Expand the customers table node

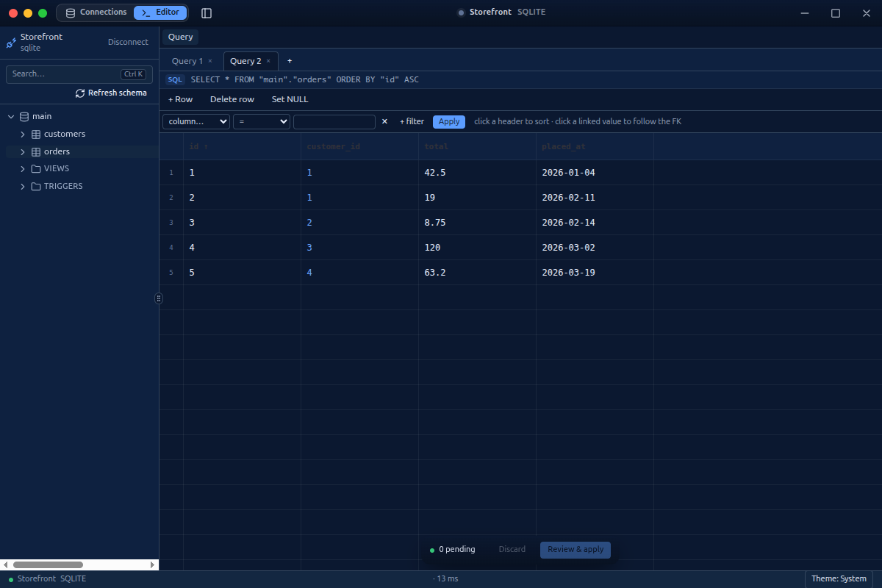tap(23, 135)
